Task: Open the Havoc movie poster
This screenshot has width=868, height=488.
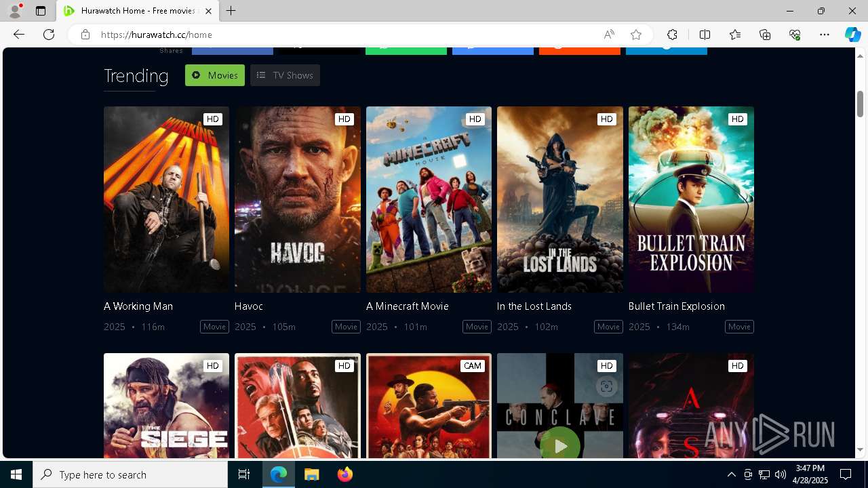Action: click(298, 199)
